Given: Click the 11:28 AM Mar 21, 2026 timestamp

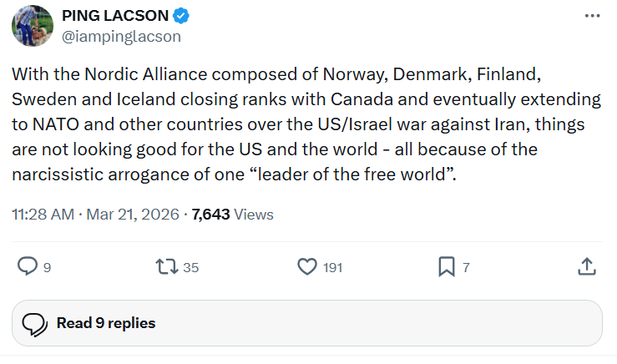Looking at the screenshot, I should 95,214.
